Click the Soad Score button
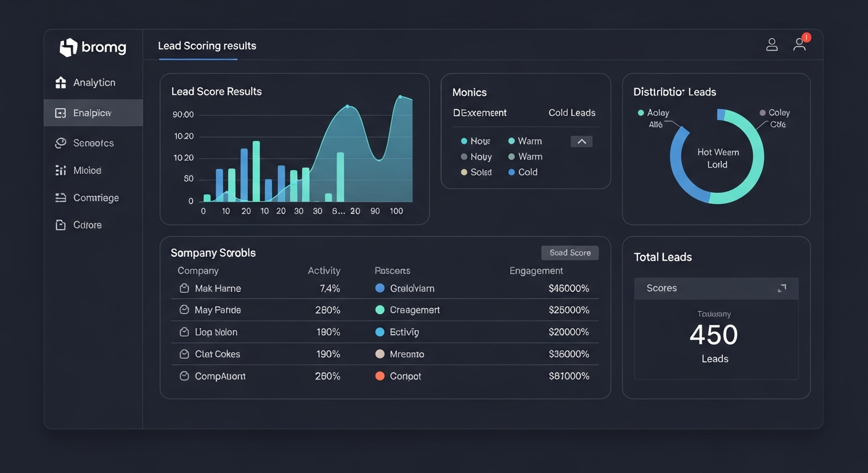This screenshot has width=868, height=473. coord(570,253)
